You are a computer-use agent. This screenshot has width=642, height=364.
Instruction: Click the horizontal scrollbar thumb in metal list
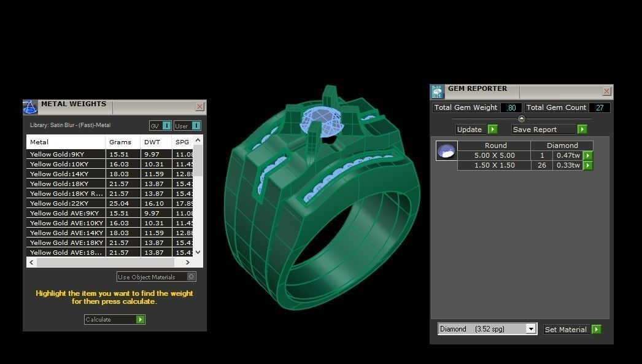click(x=105, y=263)
